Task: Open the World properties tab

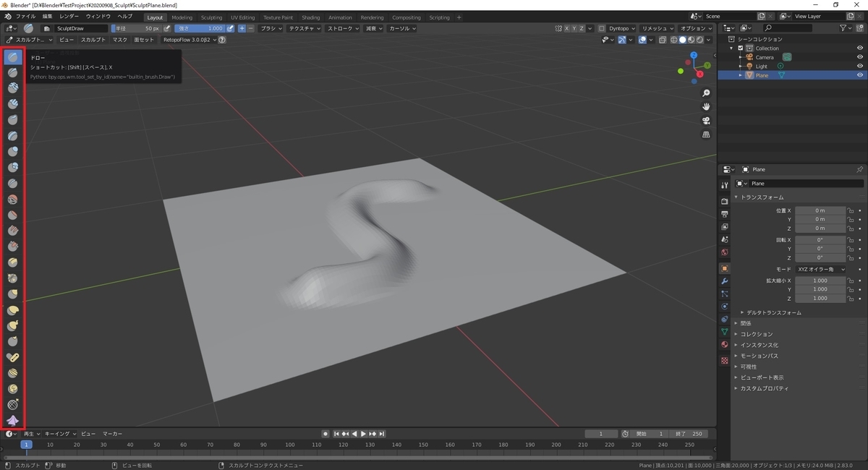Action: coord(725,252)
